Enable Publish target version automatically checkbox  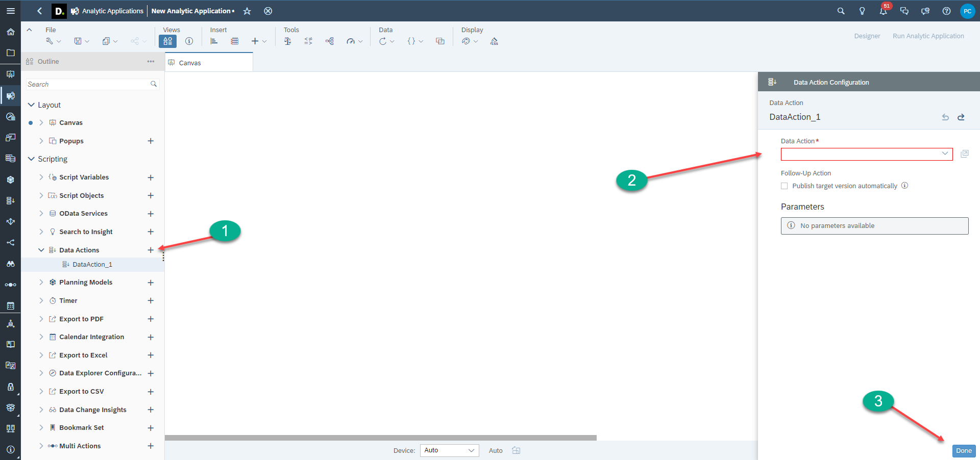click(x=785, y=186)
